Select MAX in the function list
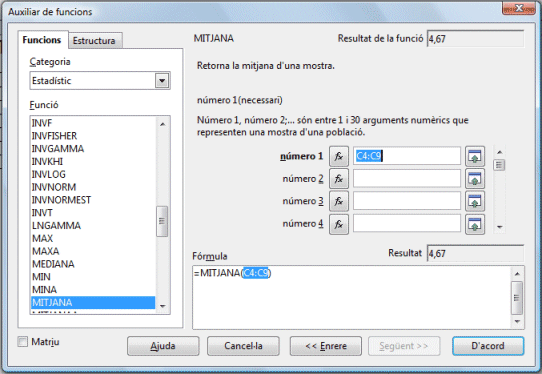The width and height of the screenshot is (542, 374). point(93,238)
